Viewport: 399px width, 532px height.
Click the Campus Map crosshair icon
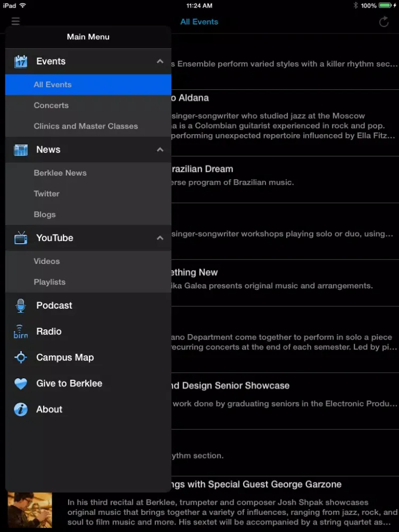(x=21, y=358)
